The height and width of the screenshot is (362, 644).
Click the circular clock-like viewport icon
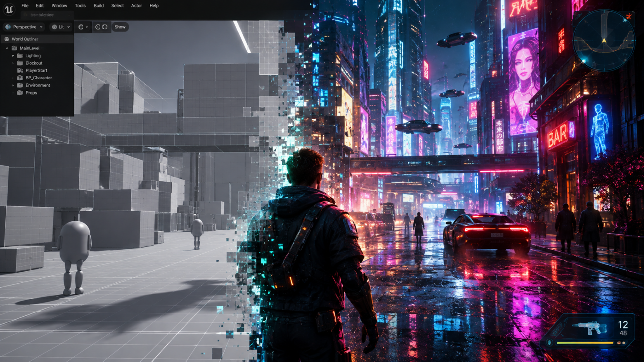(x=98, y=27)
